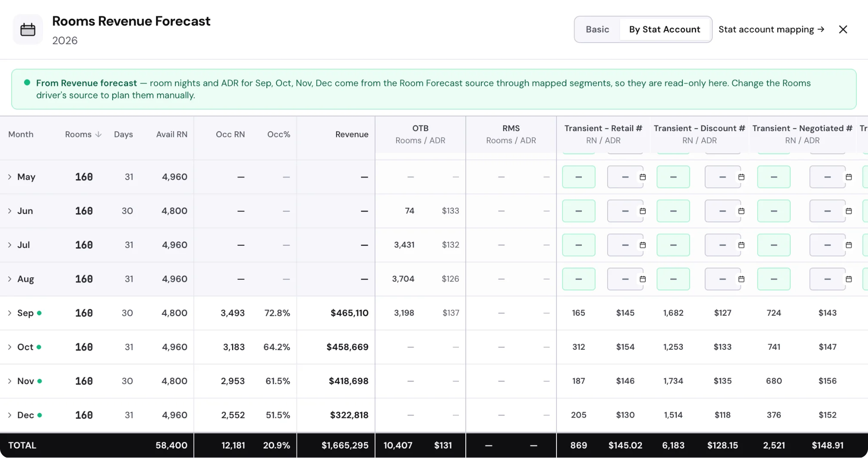Edit May Transient Retail room nights field
Viewport: 868px width, 458px height.
pos(579,177)
